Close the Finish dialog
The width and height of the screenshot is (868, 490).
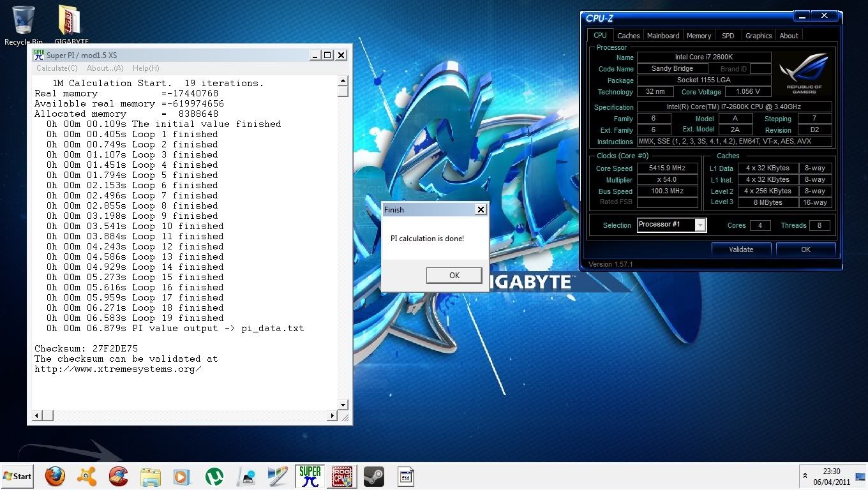click(x=481, y=209)
